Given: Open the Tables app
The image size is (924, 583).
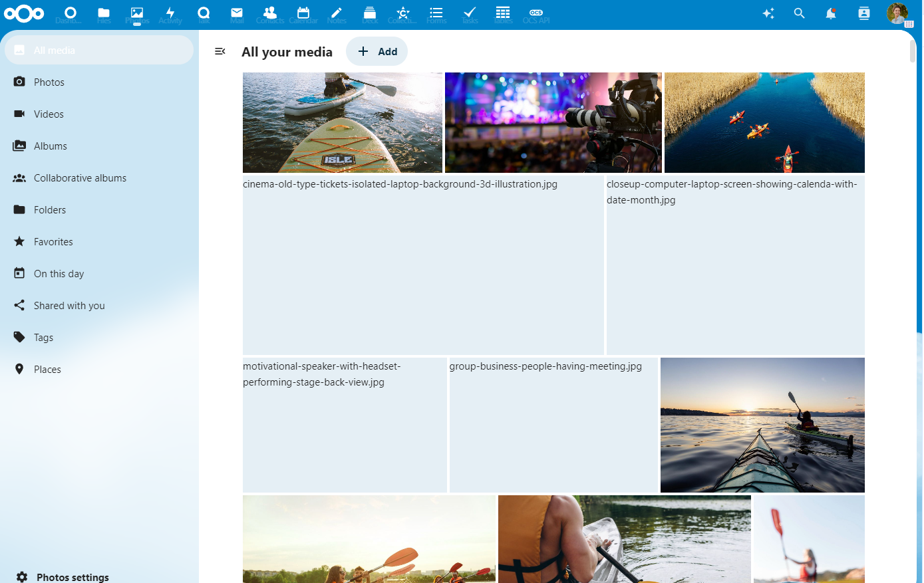Looking at the screenshot, I should 503,13.
